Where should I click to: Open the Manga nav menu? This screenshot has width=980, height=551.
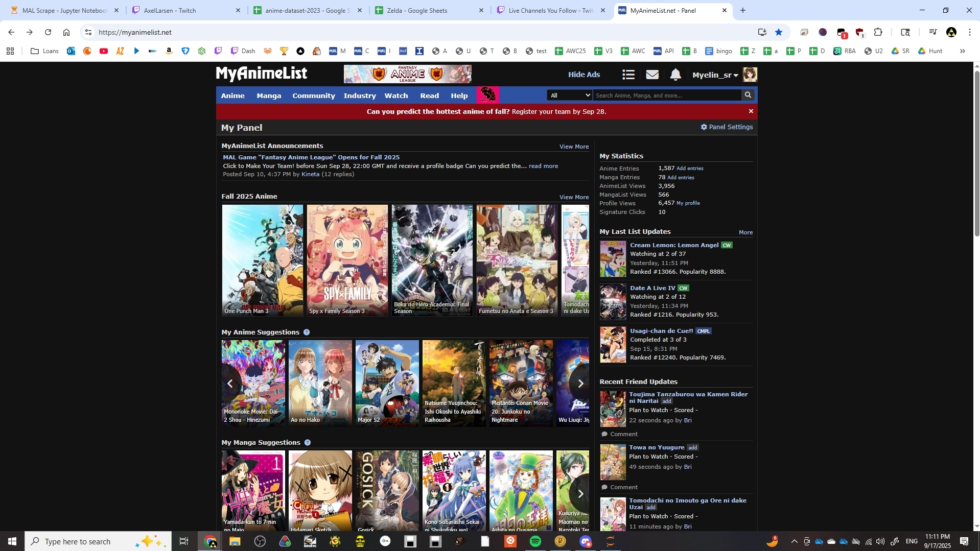(x=269, y=95)
